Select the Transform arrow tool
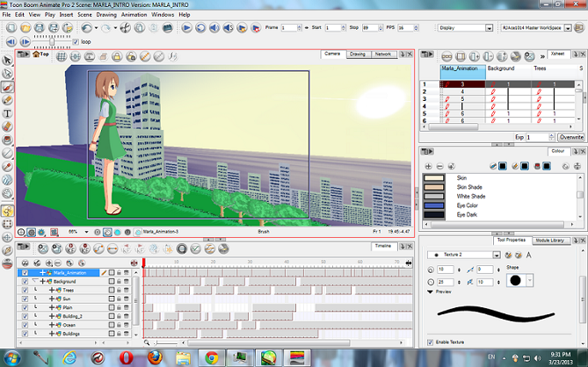Viewport: 588px width, 367px height. [8, 61]
